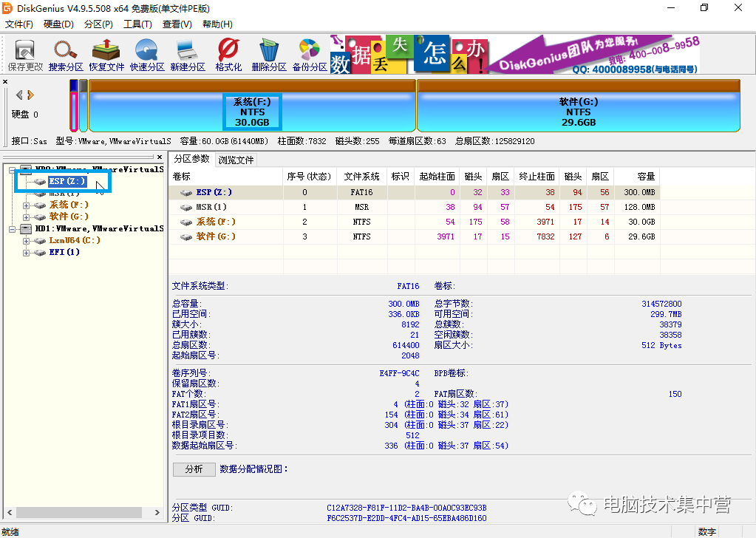Screen dimensions: 756x538
Task: Click the next-disk arrow beside 硬盘 0
Action: click(31, 95)
